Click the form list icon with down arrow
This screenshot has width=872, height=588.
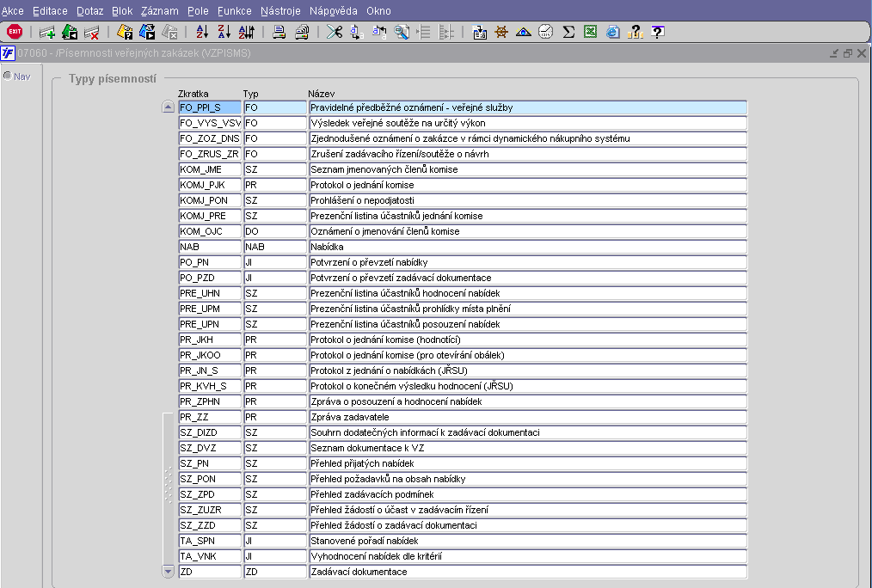[479, 32]
